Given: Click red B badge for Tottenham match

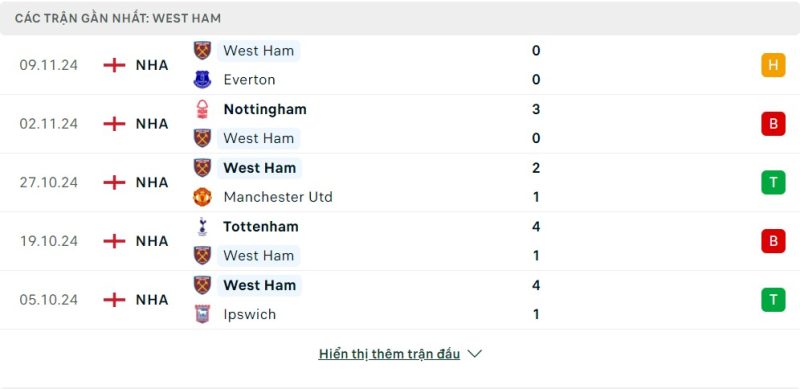Looking at the screenshot, I should coord(773,241).
